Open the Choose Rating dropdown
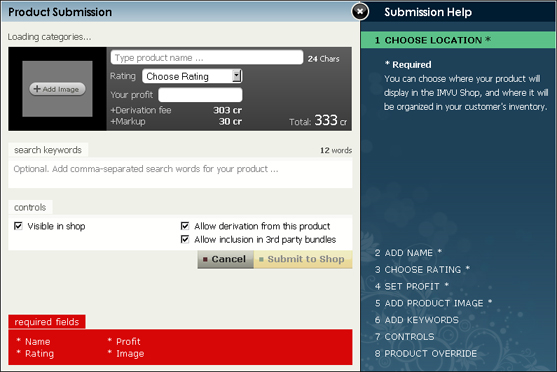This screenshot has height=372, width=557. click(x=192, y=76)
